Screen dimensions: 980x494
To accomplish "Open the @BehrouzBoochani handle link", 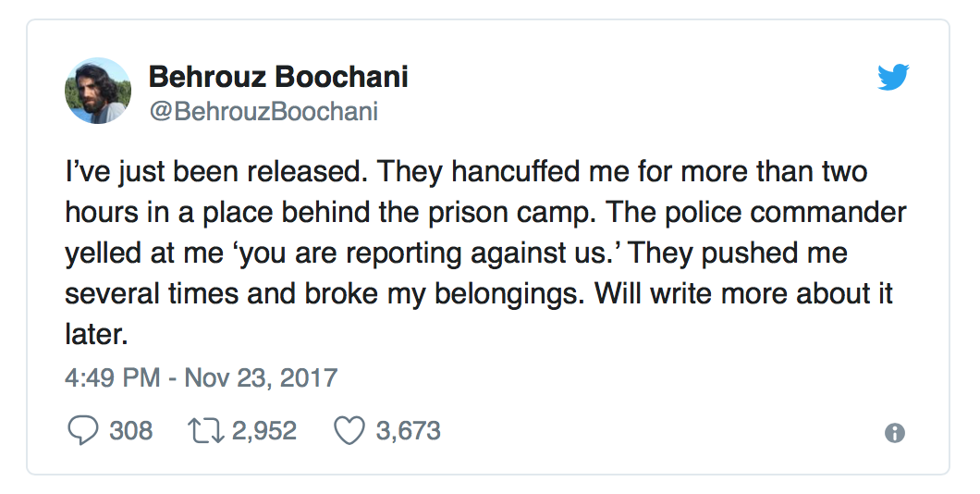I will coord(263,112).
